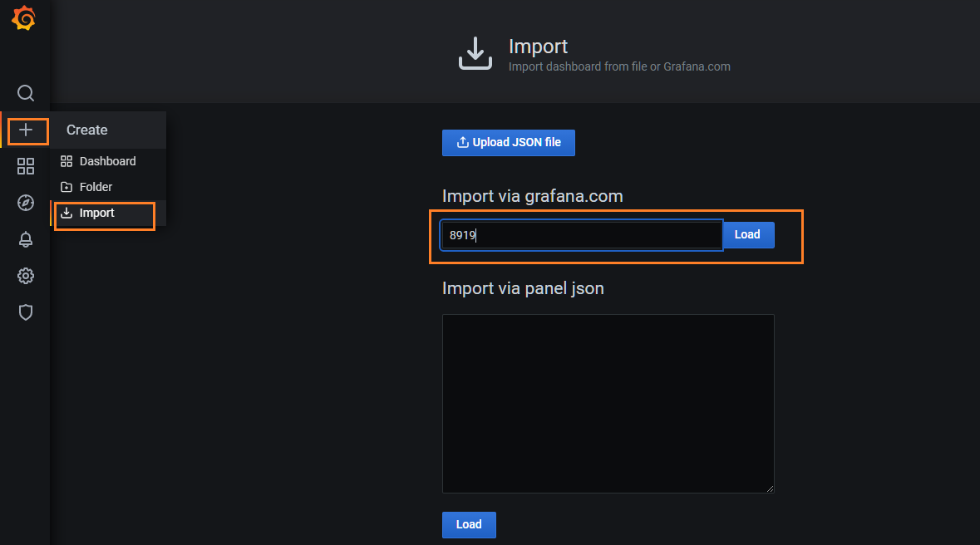This screenshot has width=980, height=545.
Task: Click Load next to grafana.com ID field
Action: pyautogui.click(x=748, y=235)
